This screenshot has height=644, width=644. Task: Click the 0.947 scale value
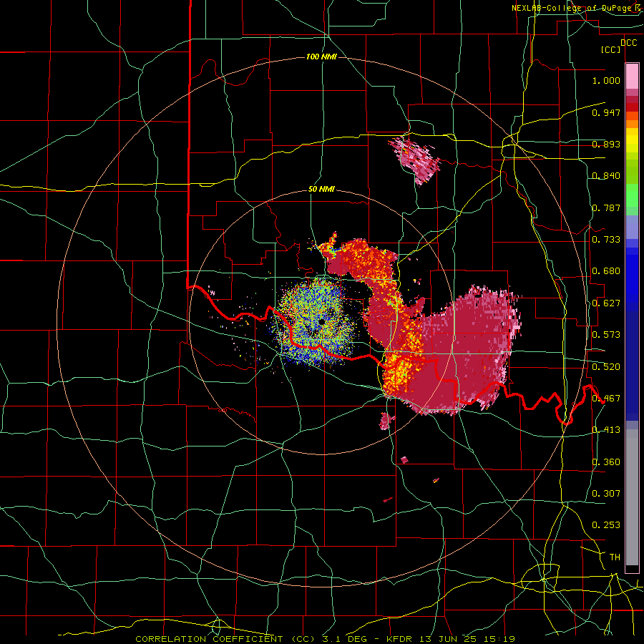[606, 112]
